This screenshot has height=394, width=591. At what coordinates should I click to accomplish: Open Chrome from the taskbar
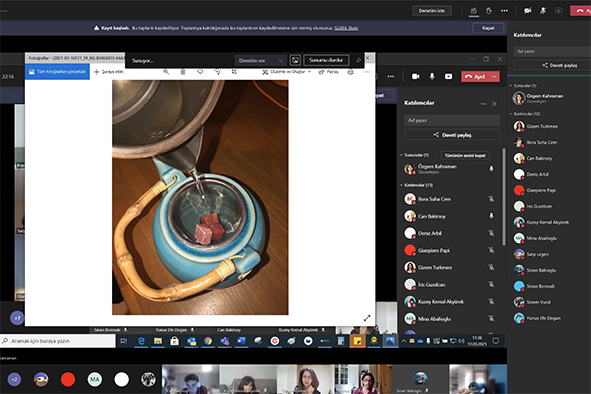(x=208, y=341)
